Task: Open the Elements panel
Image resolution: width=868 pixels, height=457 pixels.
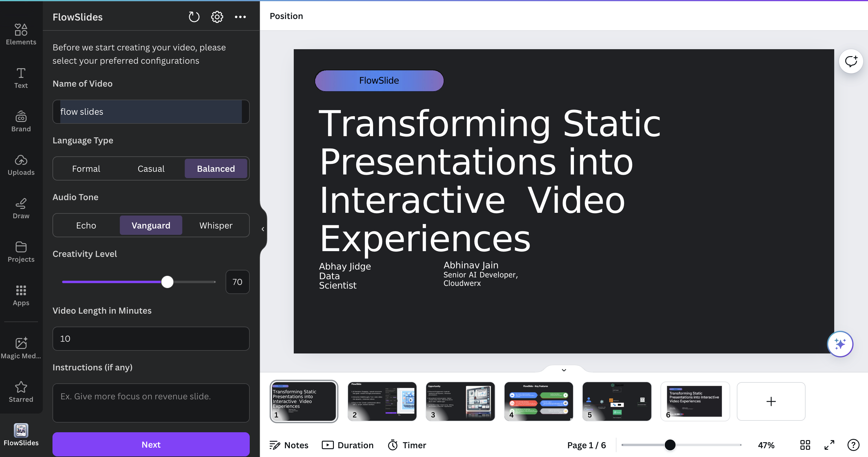Action: click(x=21, y=34)
